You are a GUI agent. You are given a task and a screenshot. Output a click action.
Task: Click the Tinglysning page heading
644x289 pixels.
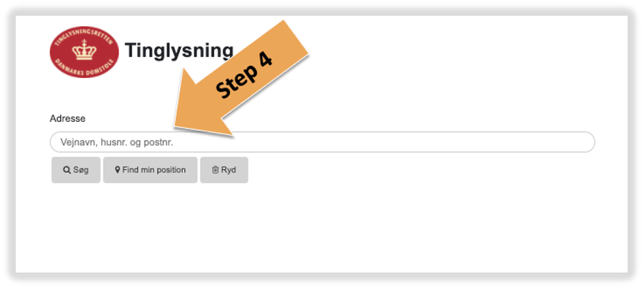pos(179,51)
